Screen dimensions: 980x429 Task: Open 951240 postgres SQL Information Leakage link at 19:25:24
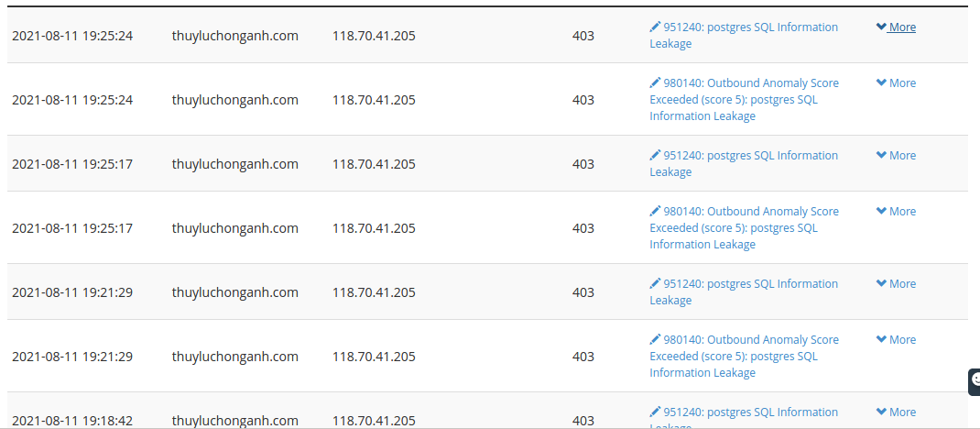pos(744,35)
